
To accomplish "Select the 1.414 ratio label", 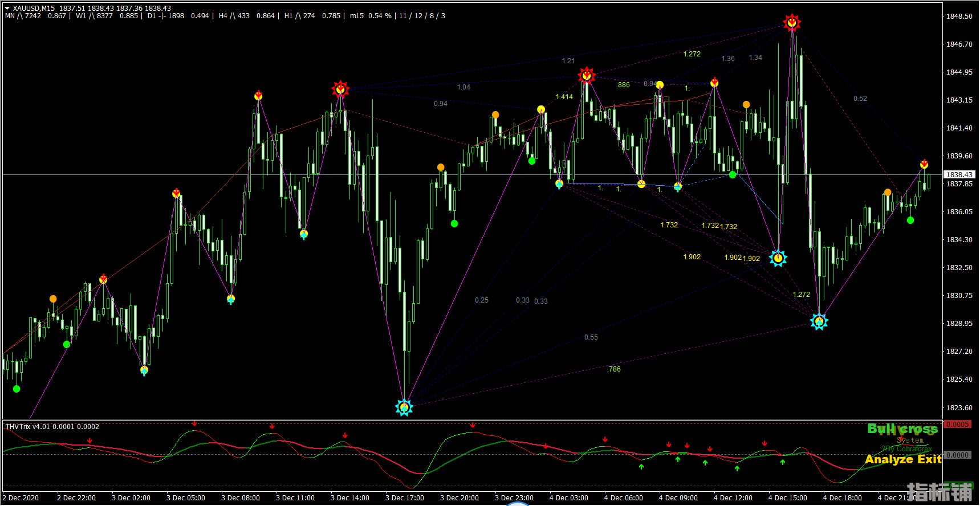I will pyautogui.click(x=564, y=97).
